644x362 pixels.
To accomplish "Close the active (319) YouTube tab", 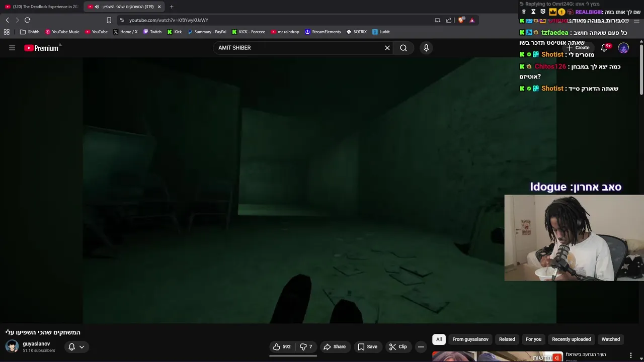I will tap(159, 7).
